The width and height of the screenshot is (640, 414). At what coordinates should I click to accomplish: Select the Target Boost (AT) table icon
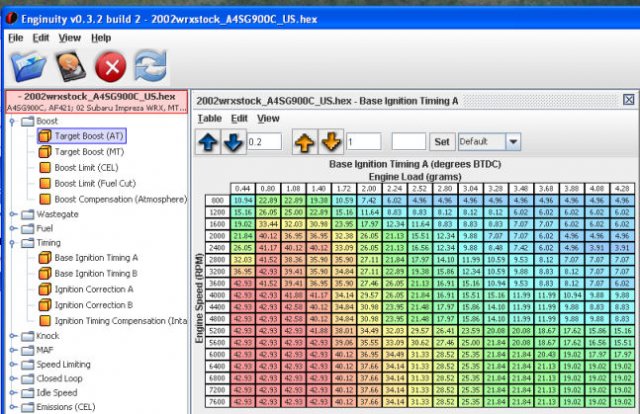pyautogui.click(x=45, y=136)
